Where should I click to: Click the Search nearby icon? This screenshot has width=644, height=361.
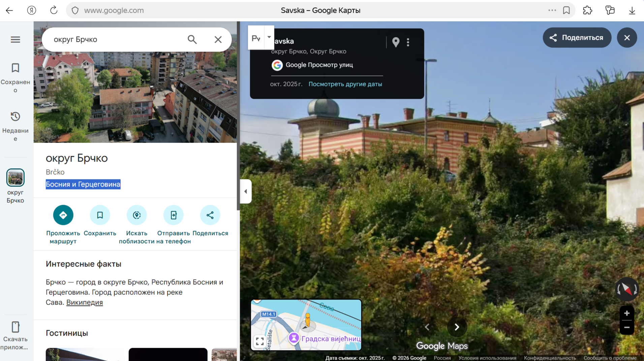[136, 215]
